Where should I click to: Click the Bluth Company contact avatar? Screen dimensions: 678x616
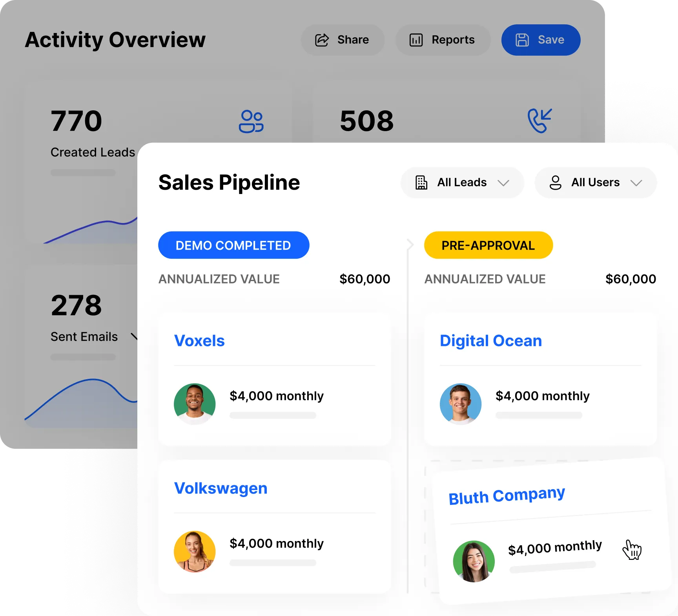(474, 561)
